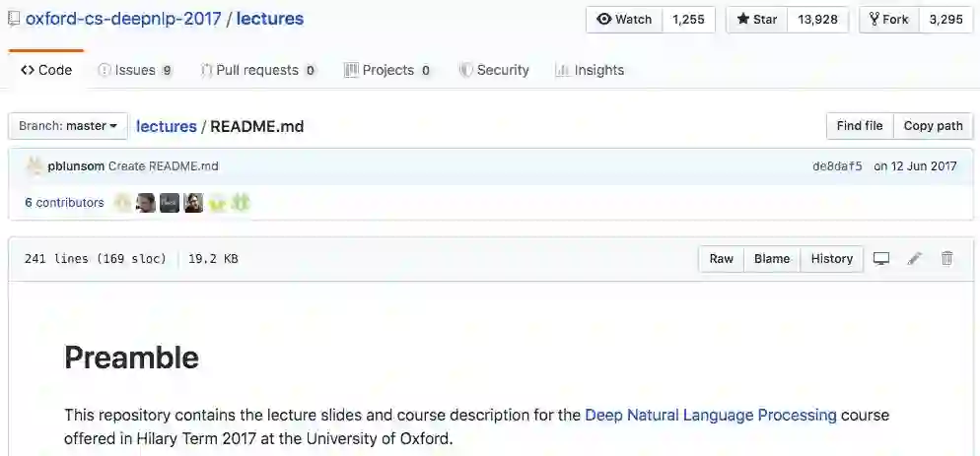This screenshot has width=980, height=456.
Task: Click the Raw button
Action: coord(722,259)
